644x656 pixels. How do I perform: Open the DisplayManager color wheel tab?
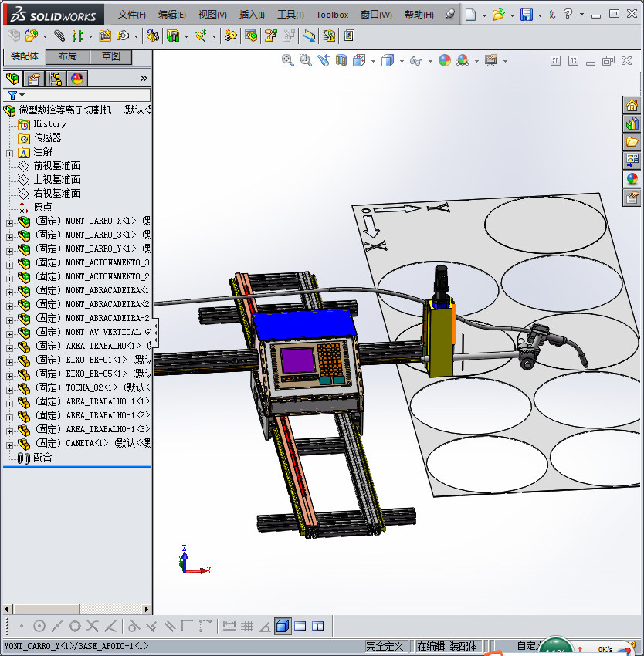(77, 79)
